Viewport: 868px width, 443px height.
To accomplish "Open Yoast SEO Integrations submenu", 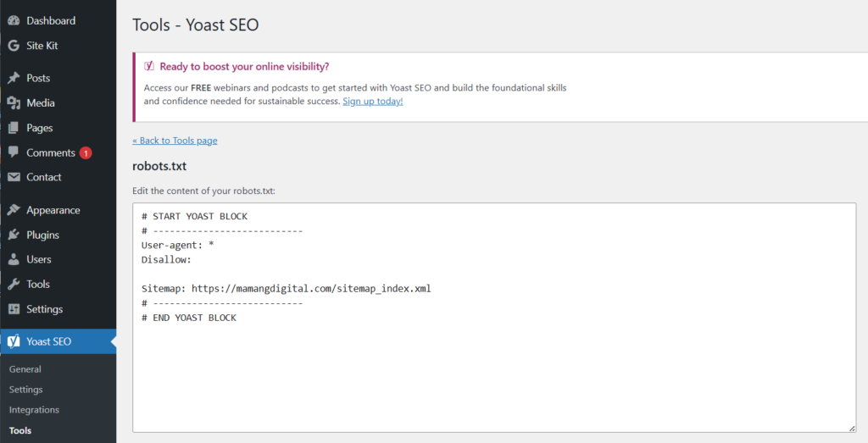I will point(34,410).
